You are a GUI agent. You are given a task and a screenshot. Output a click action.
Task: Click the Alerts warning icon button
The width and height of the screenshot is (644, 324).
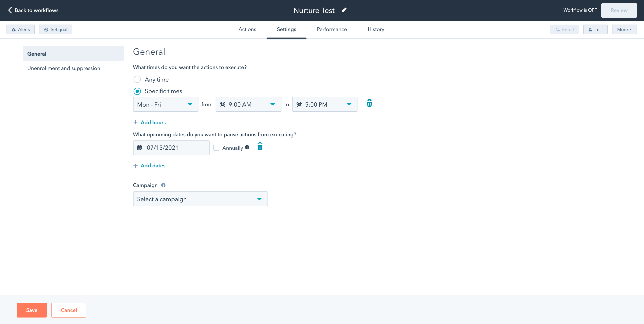pyautogui.click(x=20, y=29)
